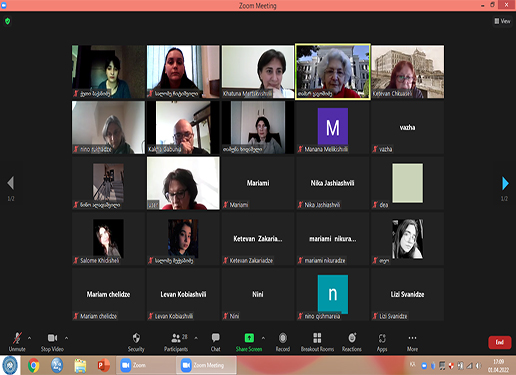The height and width of the screenshot is (375, 516).
Task: Go to next participants page arrow
Action: click(x=505, y=183)
